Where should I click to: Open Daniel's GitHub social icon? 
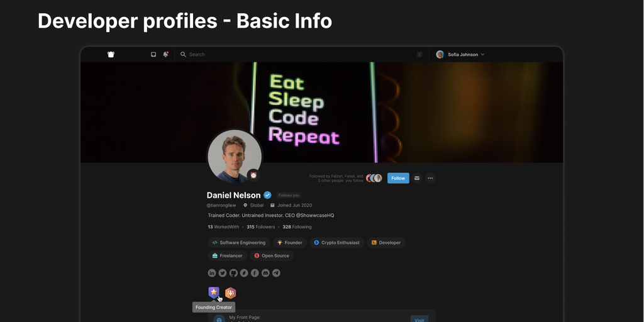(233, 273)
